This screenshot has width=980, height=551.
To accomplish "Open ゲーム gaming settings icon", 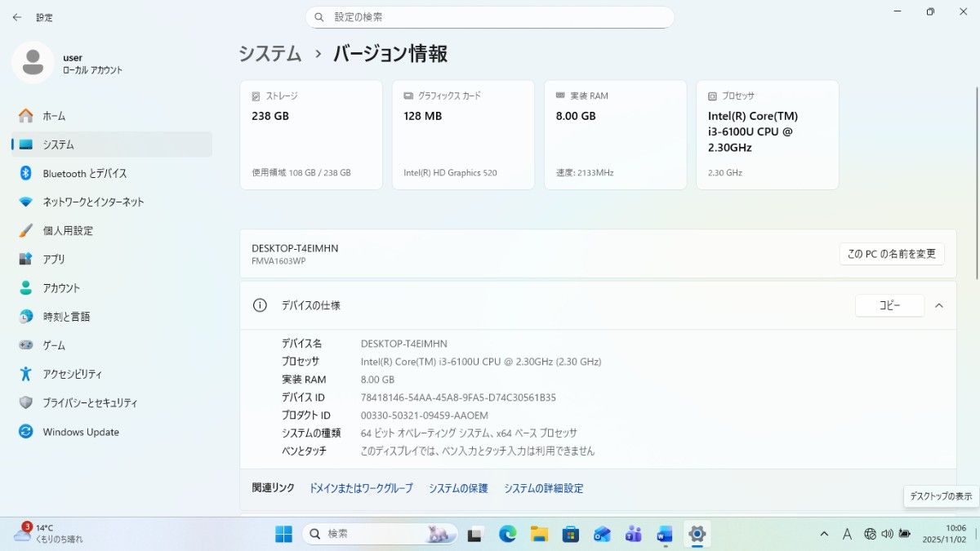I will tap(26, 345).
